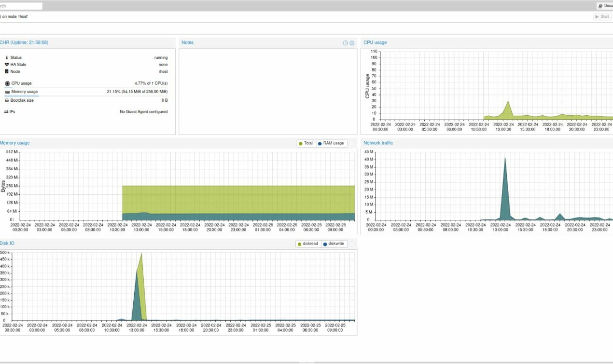This screenshot has height=364, width=613.
Task: Click the CPU usage chart peak
Action: (x=508, y=102)
